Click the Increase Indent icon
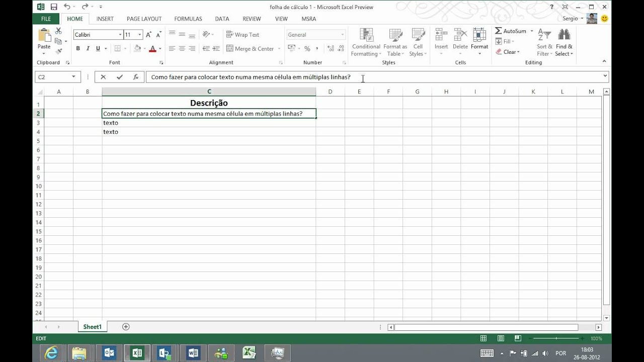The height and width of the screenshot is (362, 644). (216, 49)
